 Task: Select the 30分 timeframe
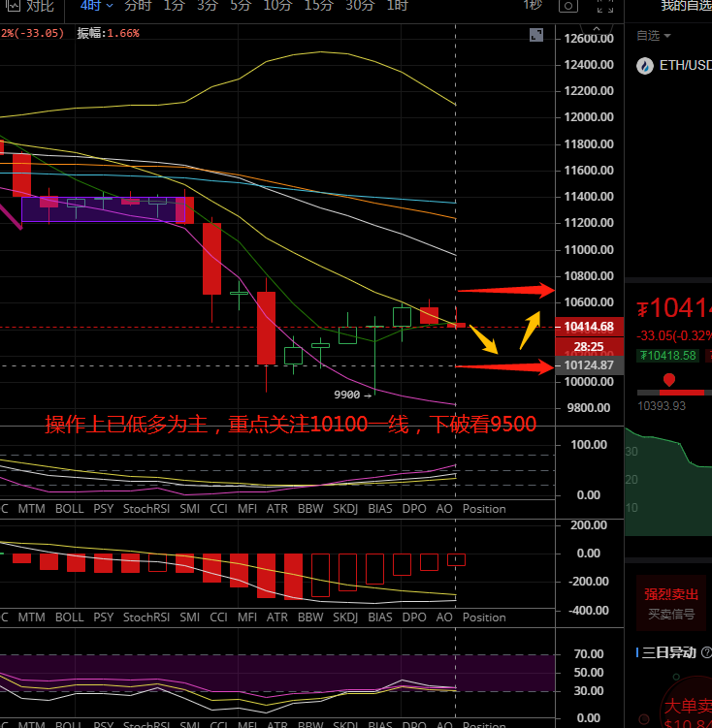point(360,6)
